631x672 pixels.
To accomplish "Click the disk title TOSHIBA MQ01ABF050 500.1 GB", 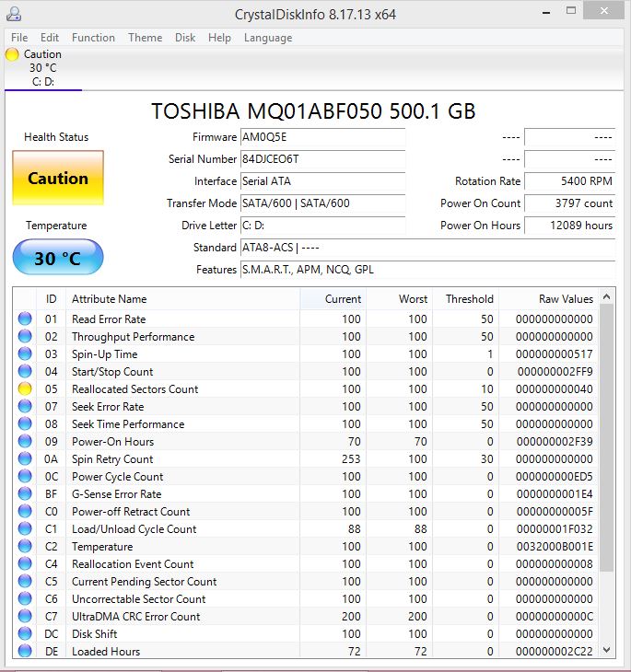I will click(x=313, y=111).
